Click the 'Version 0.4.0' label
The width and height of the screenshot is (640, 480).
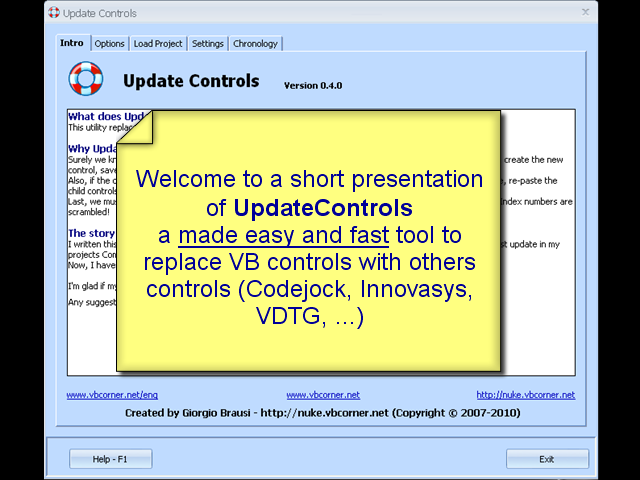point(313,86)
